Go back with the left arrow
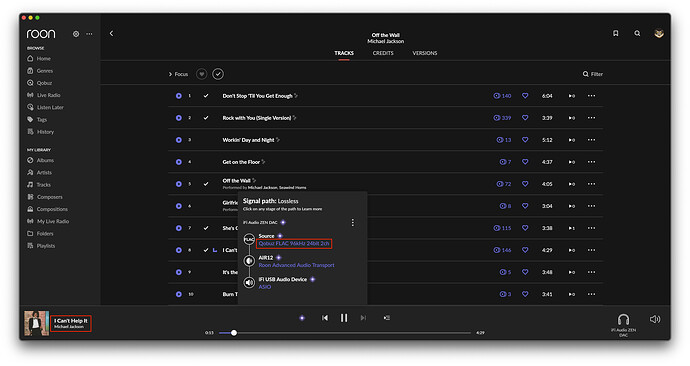This screenshot has height=366, width=690. (111, 33)
